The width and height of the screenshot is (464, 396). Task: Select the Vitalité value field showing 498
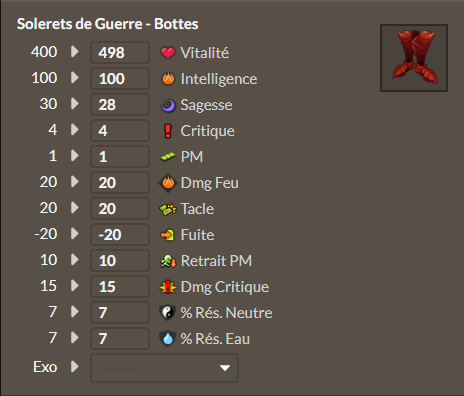pos(120,52)
